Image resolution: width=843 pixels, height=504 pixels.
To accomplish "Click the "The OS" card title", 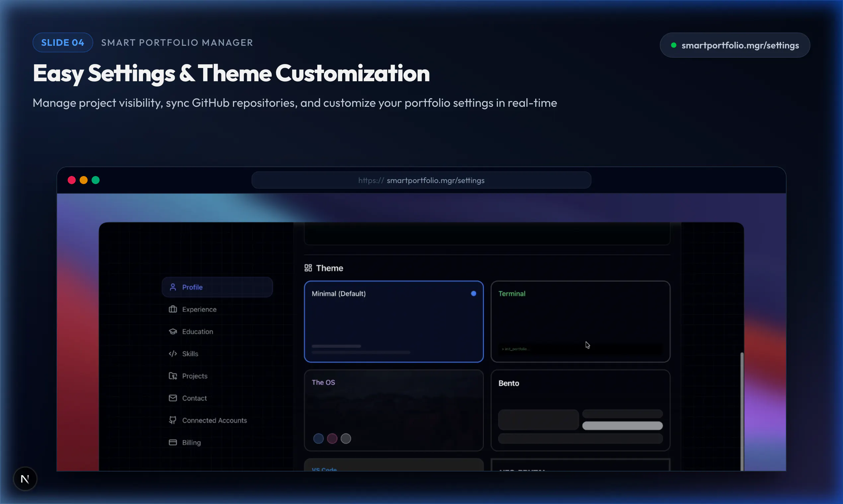I will coord(323,382).
